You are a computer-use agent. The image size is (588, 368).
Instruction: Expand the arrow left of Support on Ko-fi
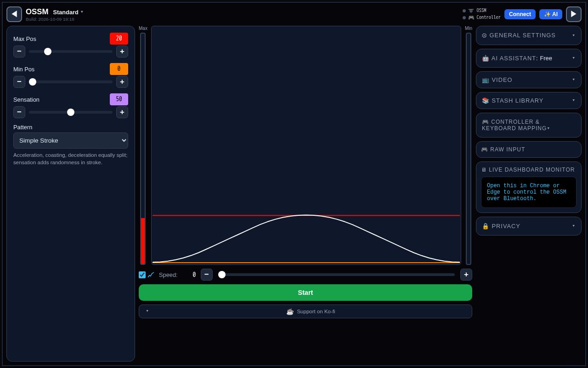[x=147, y=311]
